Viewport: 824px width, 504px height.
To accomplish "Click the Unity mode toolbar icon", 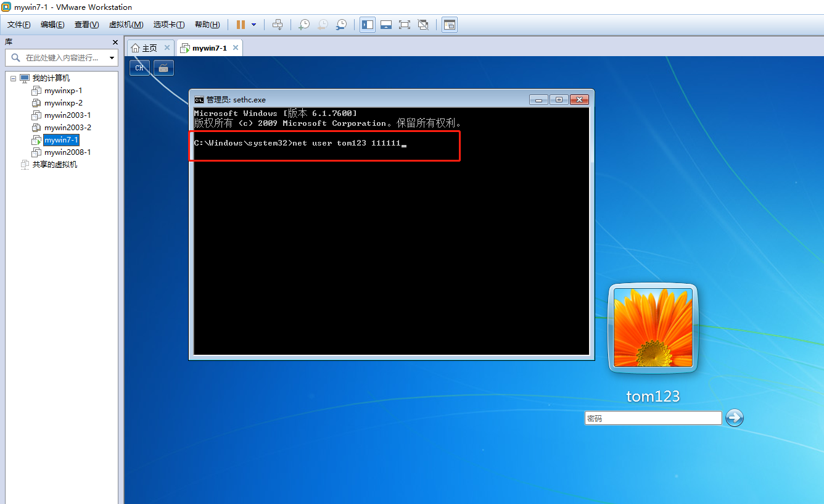I will pyautogui.click(x=423, y=25).
